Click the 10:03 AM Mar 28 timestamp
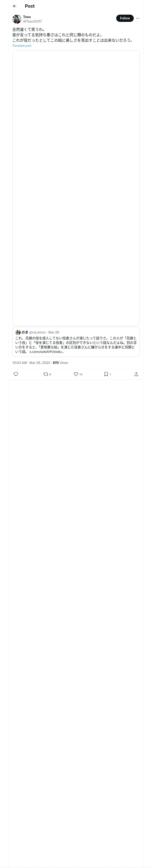The image size is (152, 868). click(x=31, y=363)
